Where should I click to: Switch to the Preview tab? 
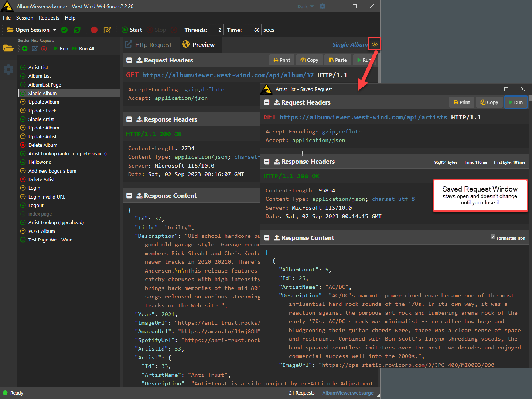(x=199, y=45)
